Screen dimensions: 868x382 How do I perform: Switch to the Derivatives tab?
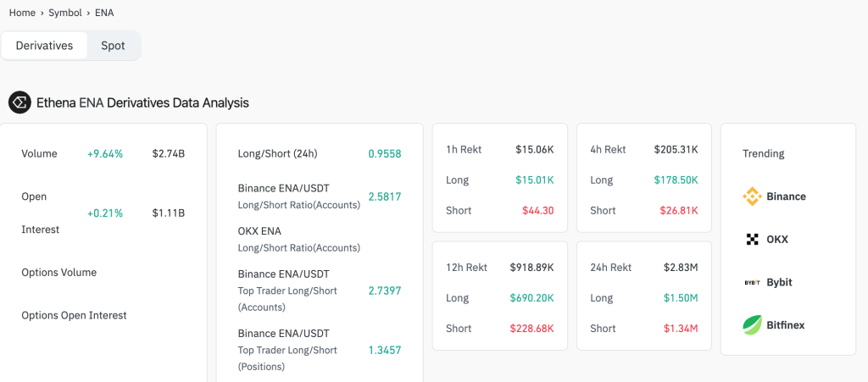(x=44, y=46)
